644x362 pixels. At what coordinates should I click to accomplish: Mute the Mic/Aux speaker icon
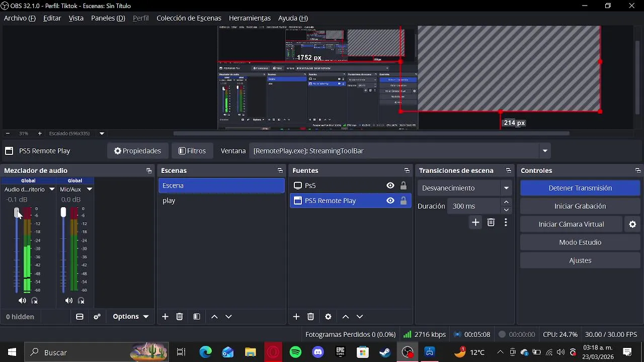(x=69, y=301)
